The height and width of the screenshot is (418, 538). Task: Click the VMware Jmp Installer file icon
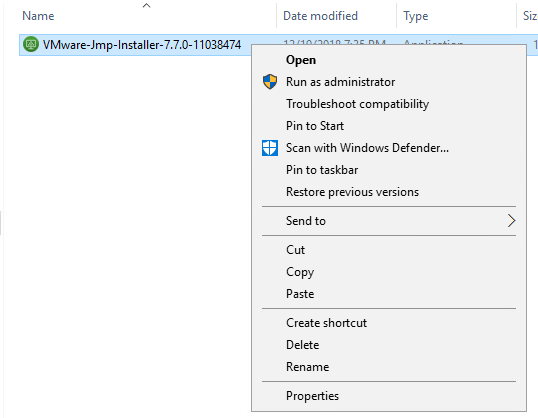[31, 45]
